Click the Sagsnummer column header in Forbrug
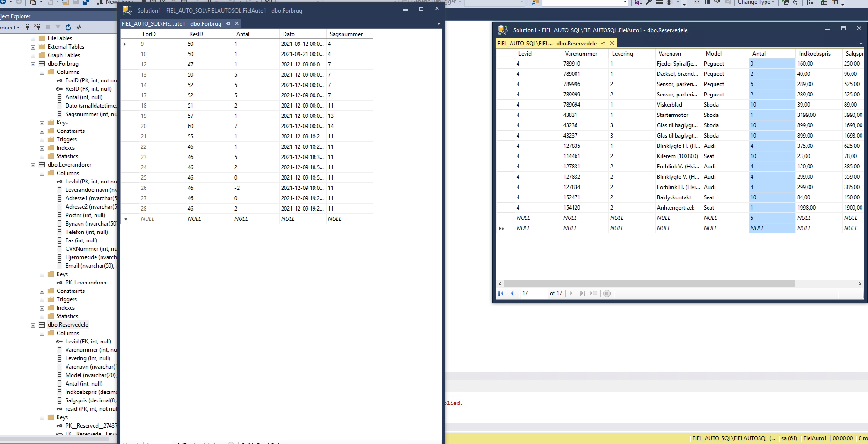The height and width of the screenshot is (444, 868). (350, 34)
